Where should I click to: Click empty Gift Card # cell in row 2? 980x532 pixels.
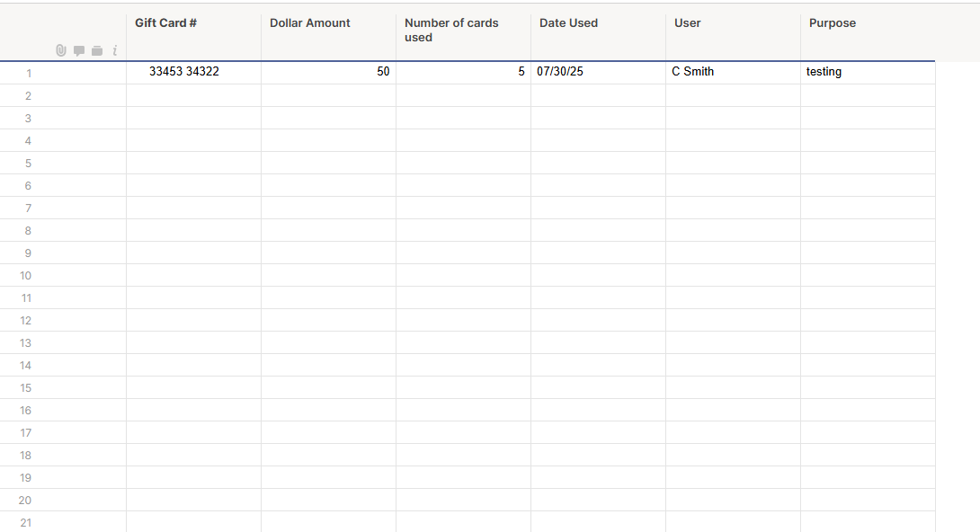point(193,95)
